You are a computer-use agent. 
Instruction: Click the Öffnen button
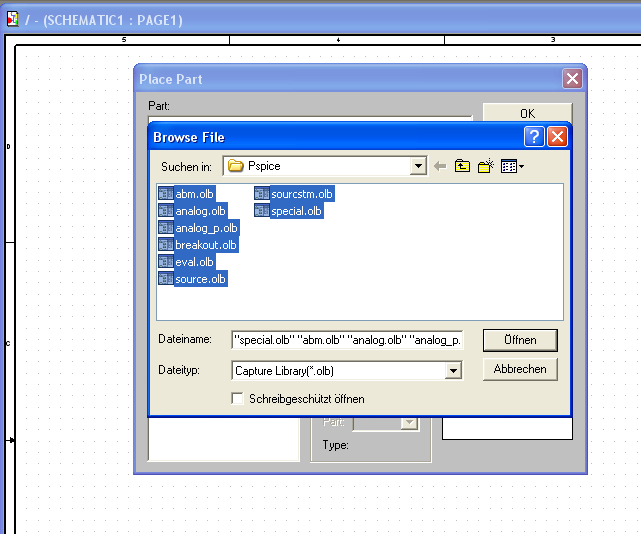[x=520, y=340]
